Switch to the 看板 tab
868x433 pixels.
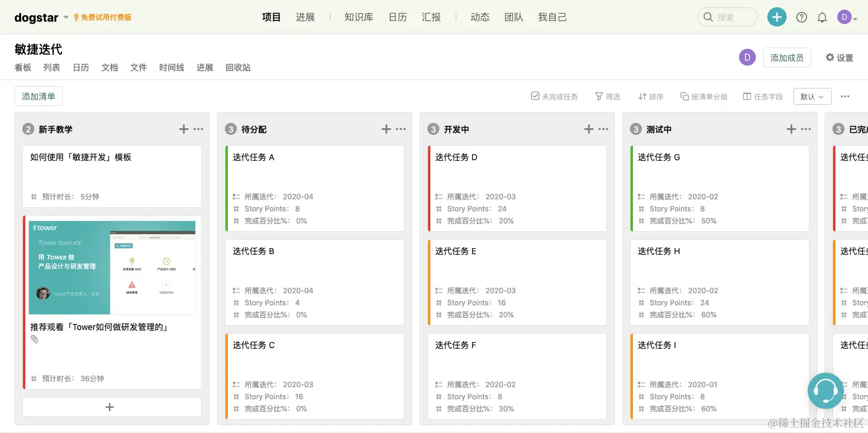tap(23, 67)
